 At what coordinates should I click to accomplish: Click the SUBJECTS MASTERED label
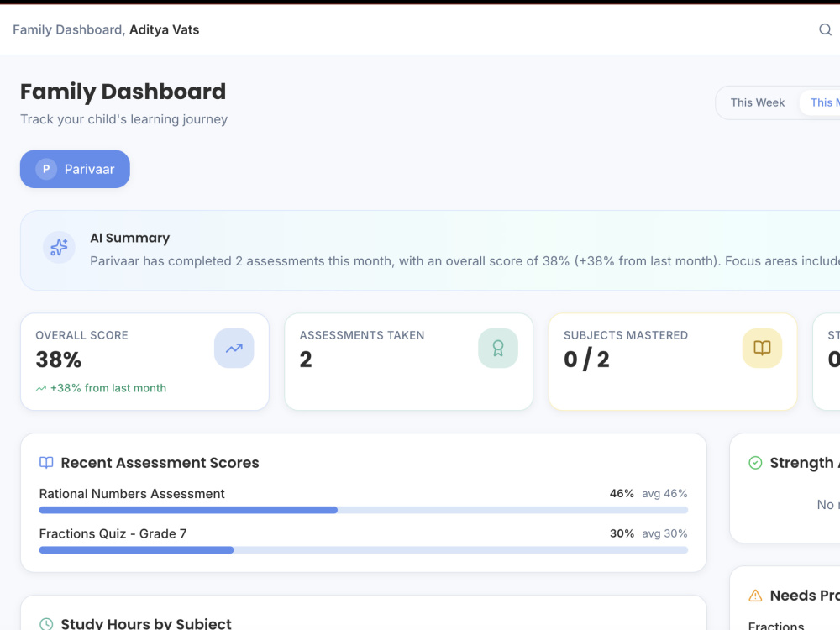tap(626, 335)
